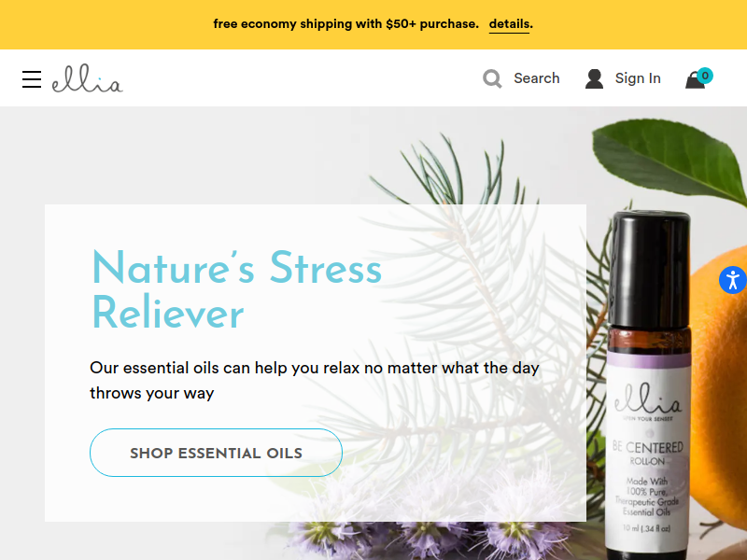Click the magnifying glass search icon
Screen dimensions: 747x560
click(x=492, y=78)
